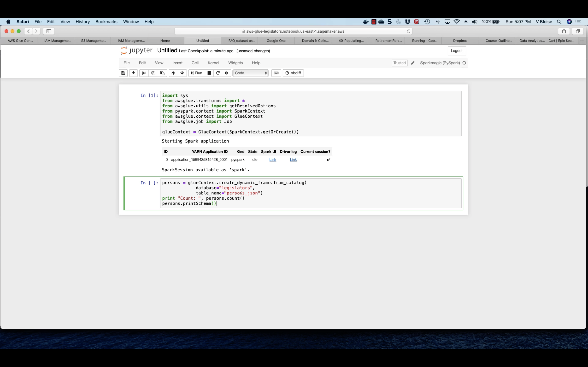Toggle the Trusted notebook indicator
The image size is (588, 367).
399,63
